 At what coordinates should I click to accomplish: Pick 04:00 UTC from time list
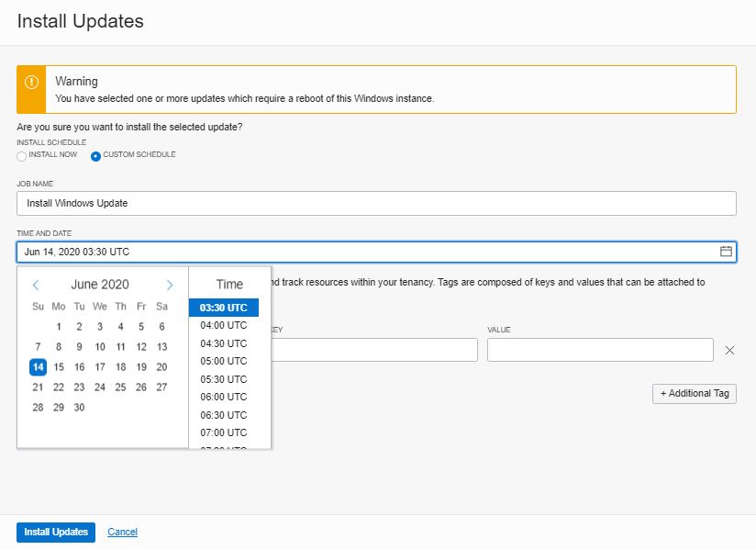(224, 325)
